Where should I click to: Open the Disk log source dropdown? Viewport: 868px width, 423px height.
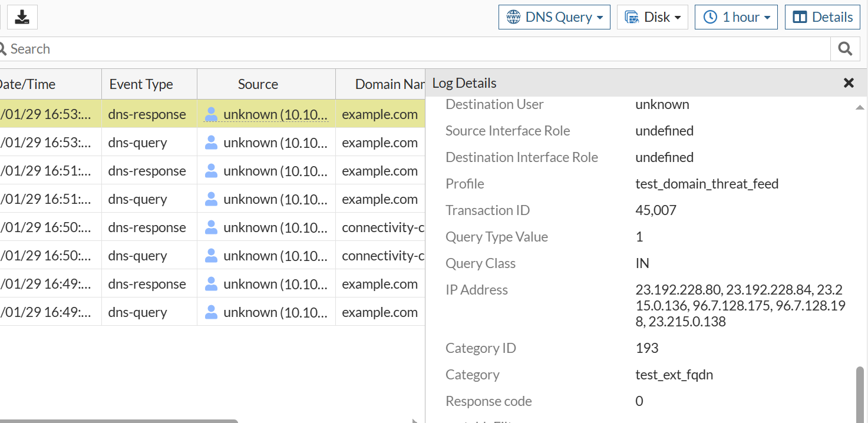(x=652, y=17)
